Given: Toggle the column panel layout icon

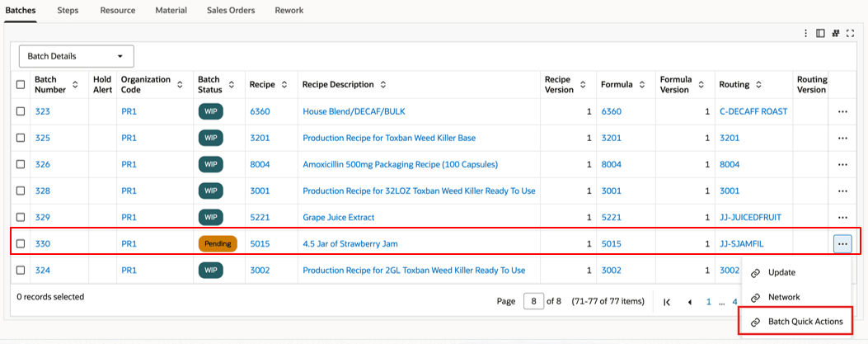Looking at the screenshot, I should (x=820, y=34).
